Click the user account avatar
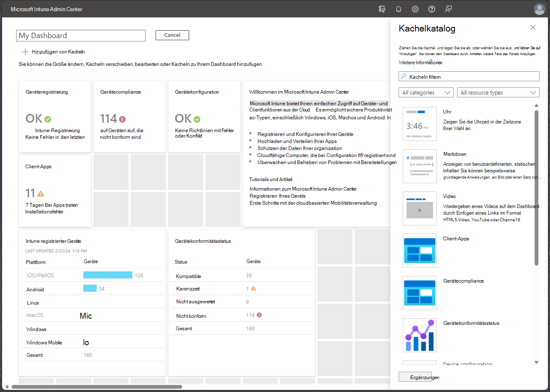550x392 pixels. (x=539, y=9)
